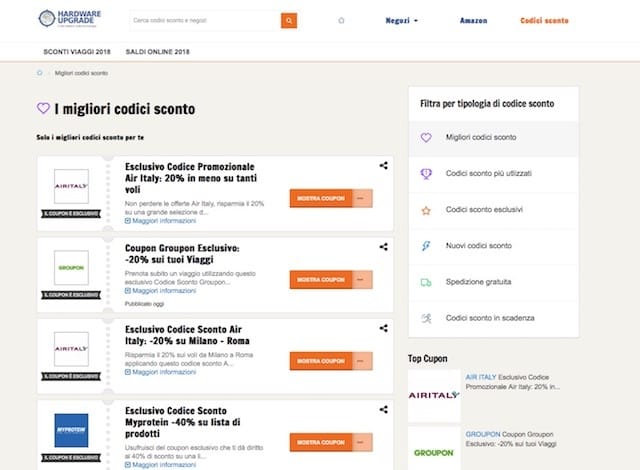
Task: Filter by Spedizione gratuita
Action: click(478, 282)
